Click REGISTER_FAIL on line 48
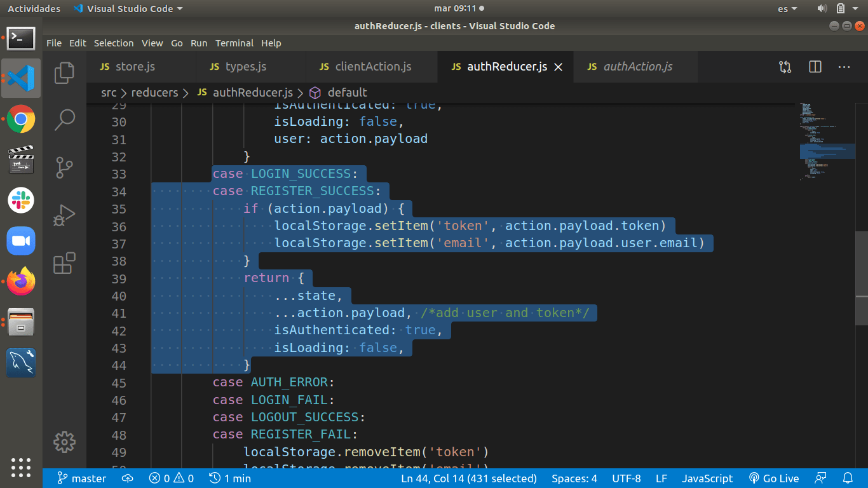The width and height of the screenshot is (868, 488). [x=301, y=435]
